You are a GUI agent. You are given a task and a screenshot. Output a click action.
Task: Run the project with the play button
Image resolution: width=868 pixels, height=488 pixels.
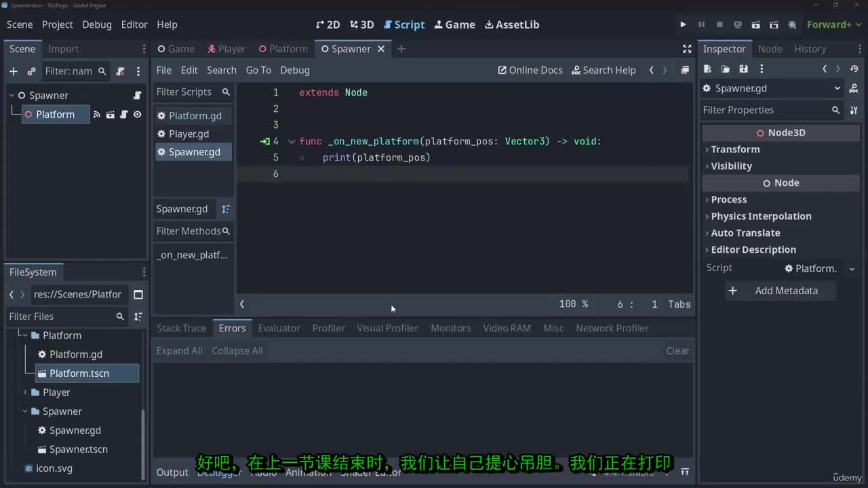coord(683,24)
